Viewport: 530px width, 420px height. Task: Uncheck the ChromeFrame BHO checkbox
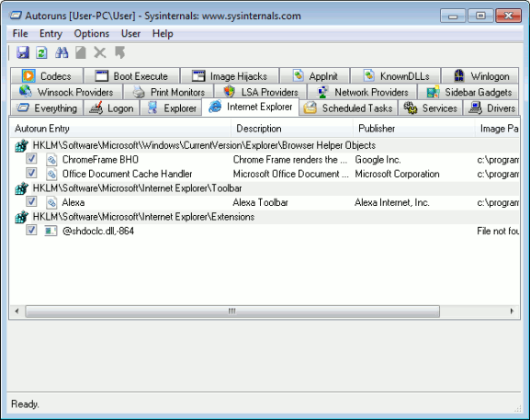click(31, 158)
